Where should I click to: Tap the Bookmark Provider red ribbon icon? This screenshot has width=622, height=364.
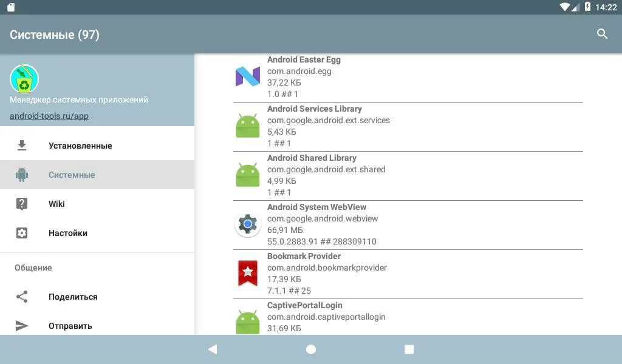pyautogui.click(x=248, y=273)
